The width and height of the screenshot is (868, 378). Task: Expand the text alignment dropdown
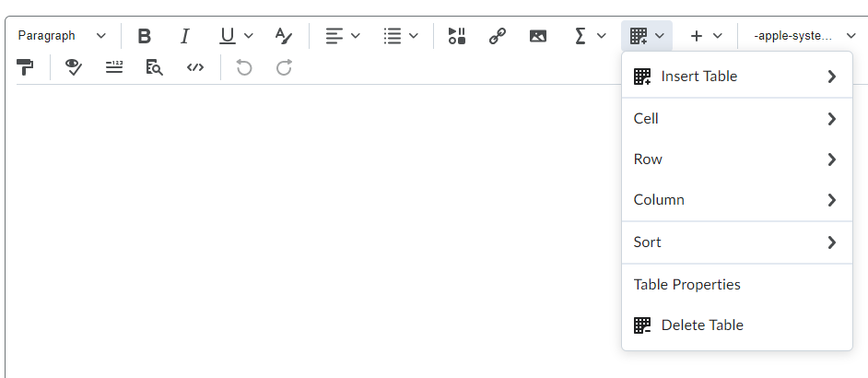pyautogui.click(x=342, y=36)
